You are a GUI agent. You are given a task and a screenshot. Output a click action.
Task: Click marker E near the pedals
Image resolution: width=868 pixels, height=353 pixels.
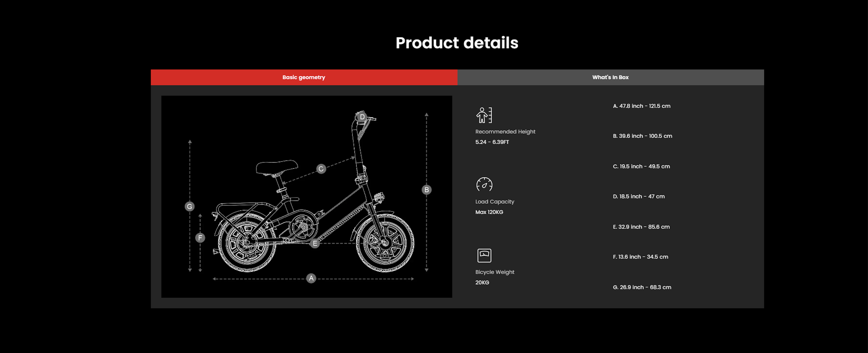coord(315,243)
